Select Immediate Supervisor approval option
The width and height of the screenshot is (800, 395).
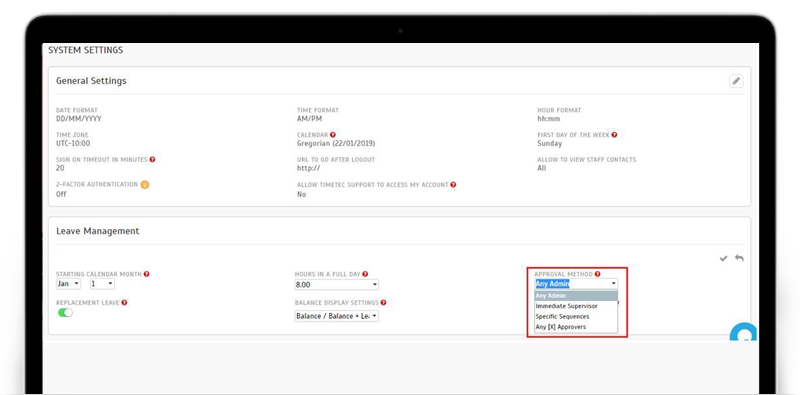[576, 306]
